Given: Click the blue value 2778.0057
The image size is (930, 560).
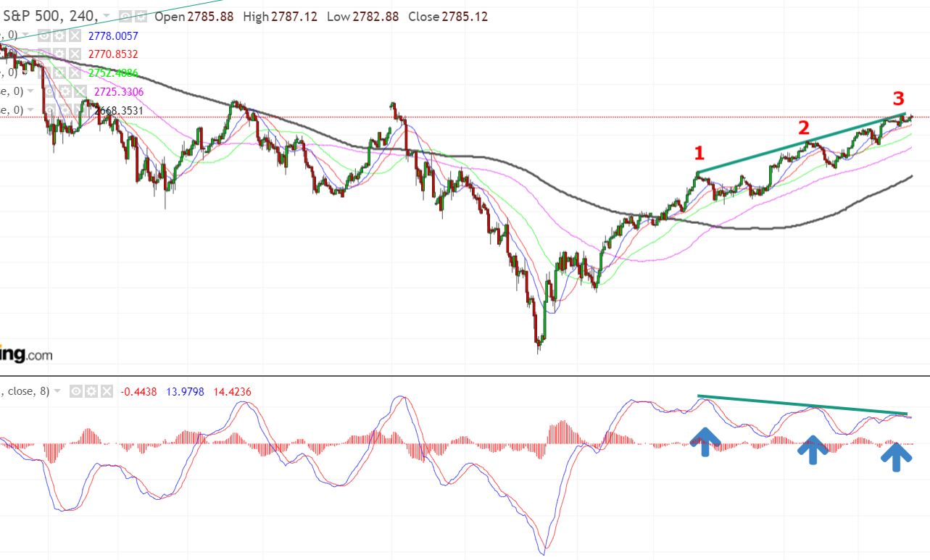Looking at the screenshot, I should pos(113,35).
